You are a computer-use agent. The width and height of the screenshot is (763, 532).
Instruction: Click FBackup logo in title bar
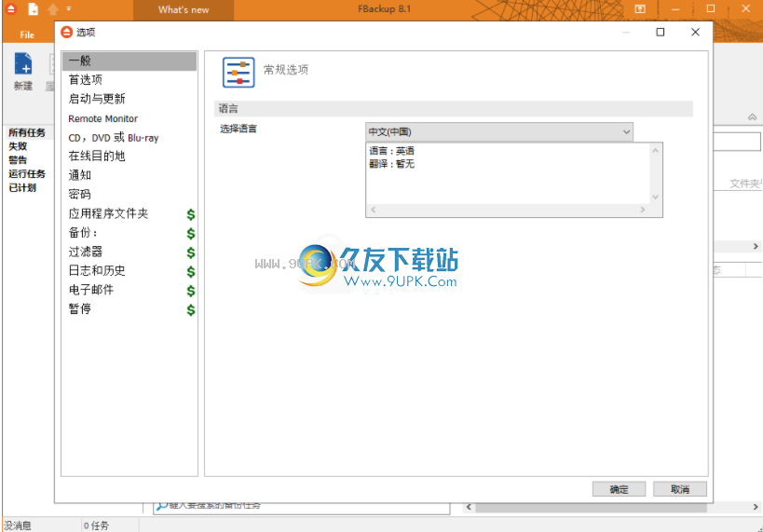(10, 8)
